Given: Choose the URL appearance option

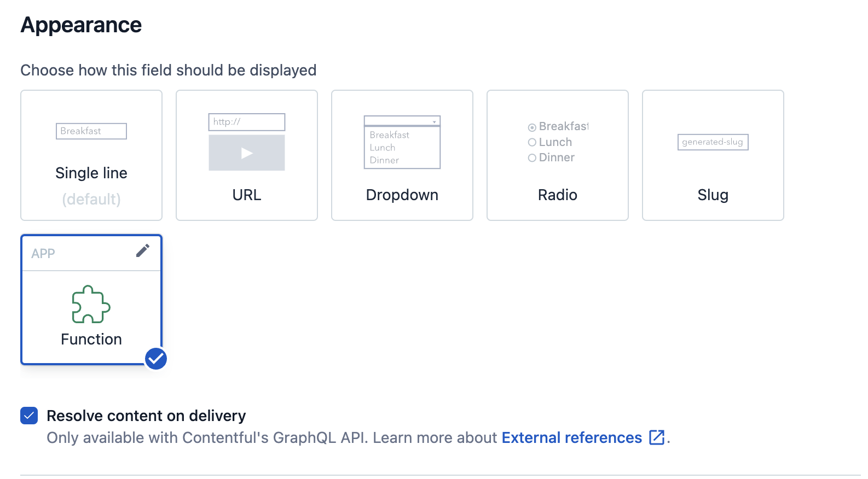Looking at the screenshot, I should click(x=247, y=195).
